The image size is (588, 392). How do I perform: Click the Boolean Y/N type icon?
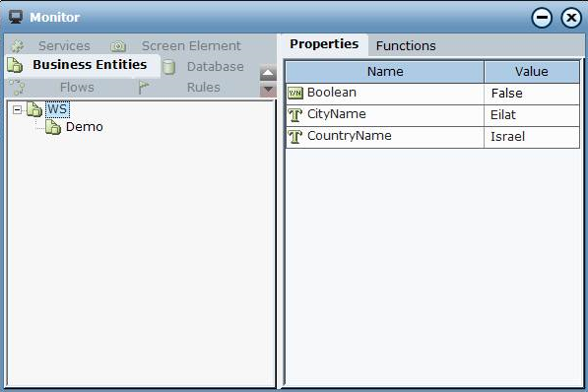(295, 93)
